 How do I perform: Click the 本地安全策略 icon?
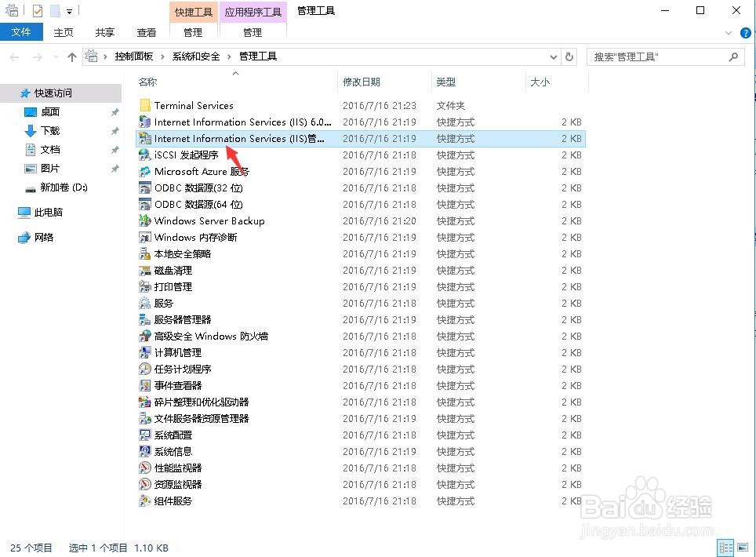click(145, 253)
